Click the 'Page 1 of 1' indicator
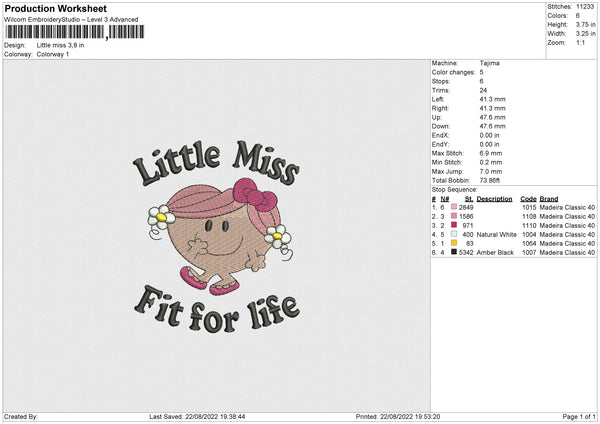 tap(579, 416)
